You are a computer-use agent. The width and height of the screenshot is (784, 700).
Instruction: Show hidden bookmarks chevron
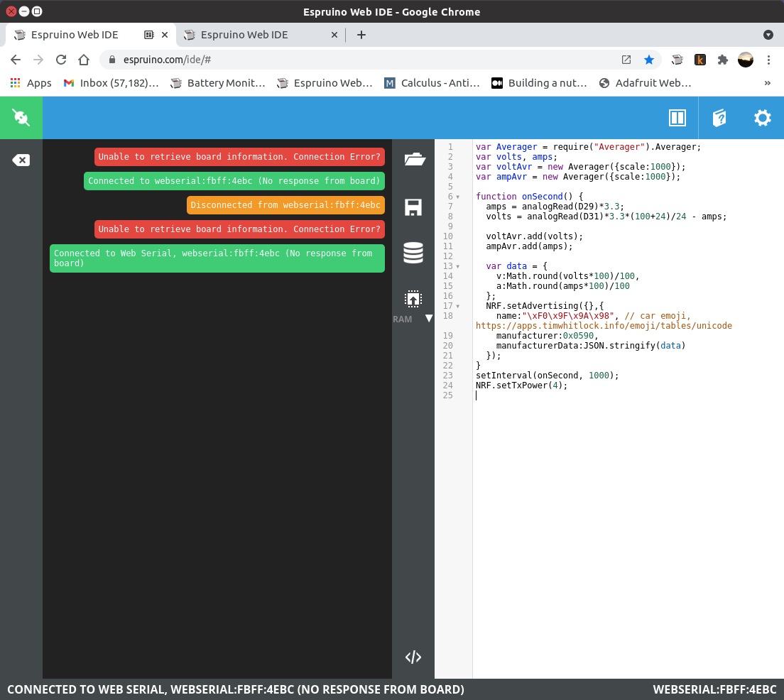point(768,83)
